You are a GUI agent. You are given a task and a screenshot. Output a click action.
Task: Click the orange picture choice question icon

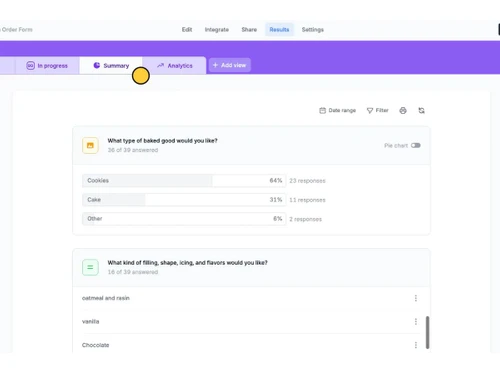point(90,145)
